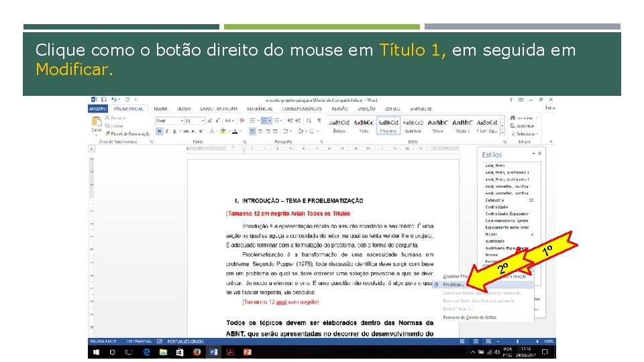Toggle underline formatting
Image resolution: width=644 pixels, height=362 pixels.
click(x=174, y=131)
